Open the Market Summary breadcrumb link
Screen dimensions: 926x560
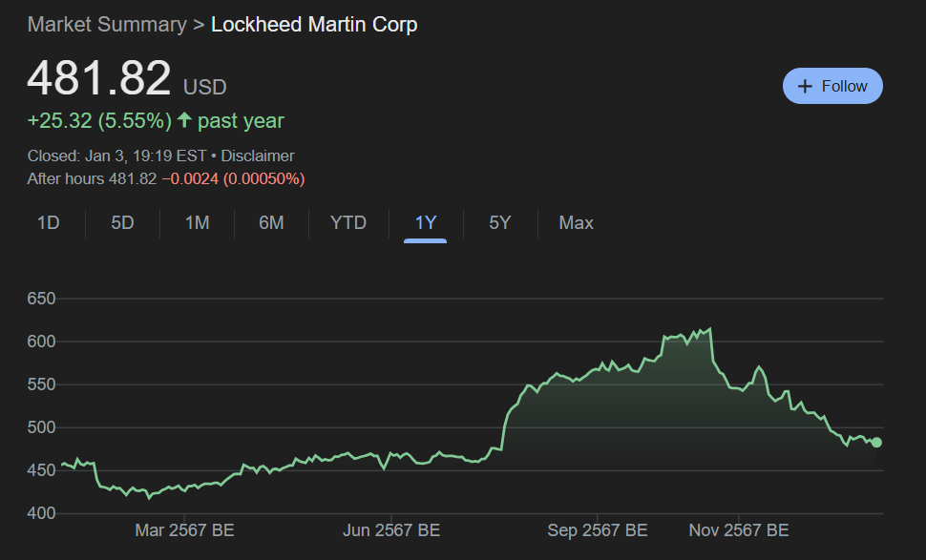(x=107, y=25)
